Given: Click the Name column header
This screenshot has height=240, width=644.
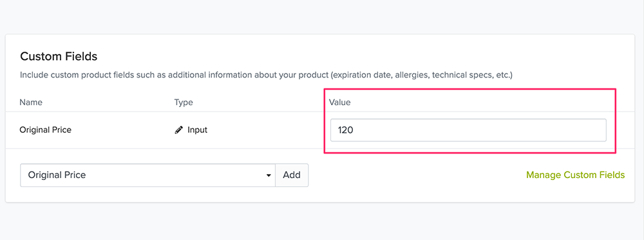Looking at the screenshot, I should coord(31,102).
